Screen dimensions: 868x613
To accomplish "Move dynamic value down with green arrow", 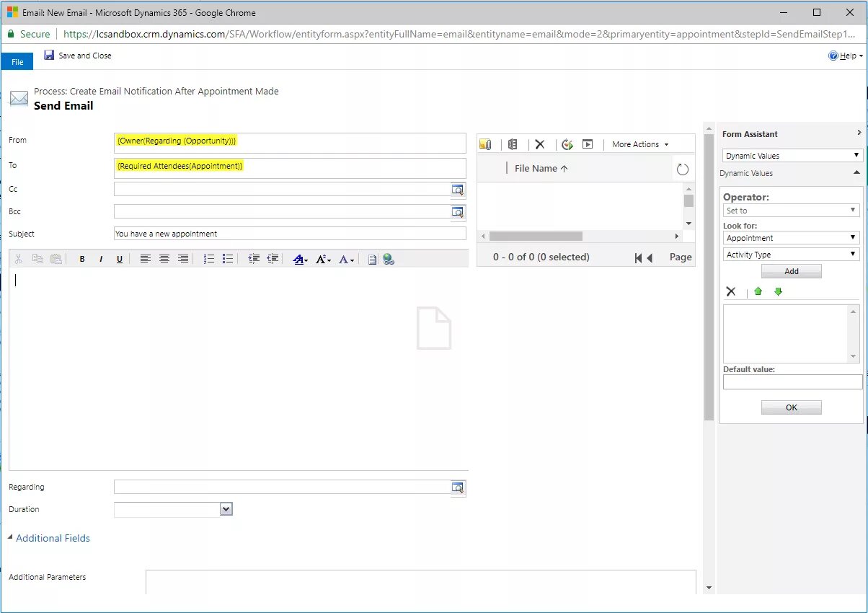I will (778, 291).
